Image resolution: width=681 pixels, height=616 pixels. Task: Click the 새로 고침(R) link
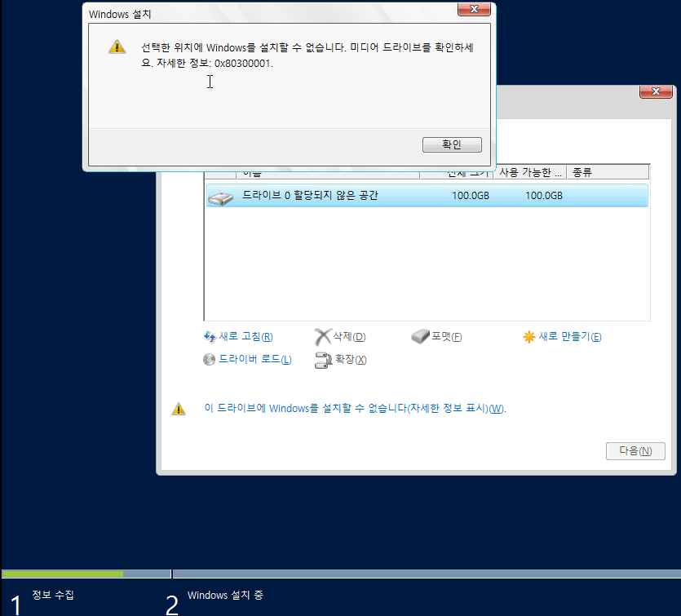[x=245, y=337]
